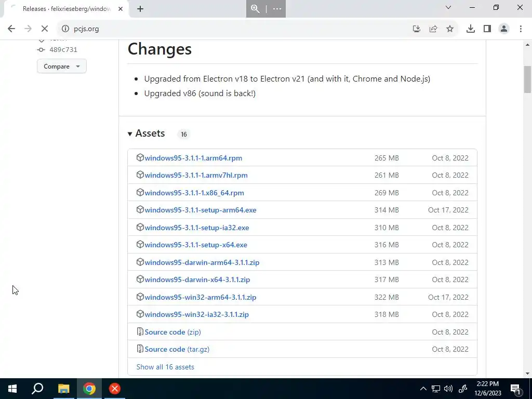Open the notification center

coord(515,389)
